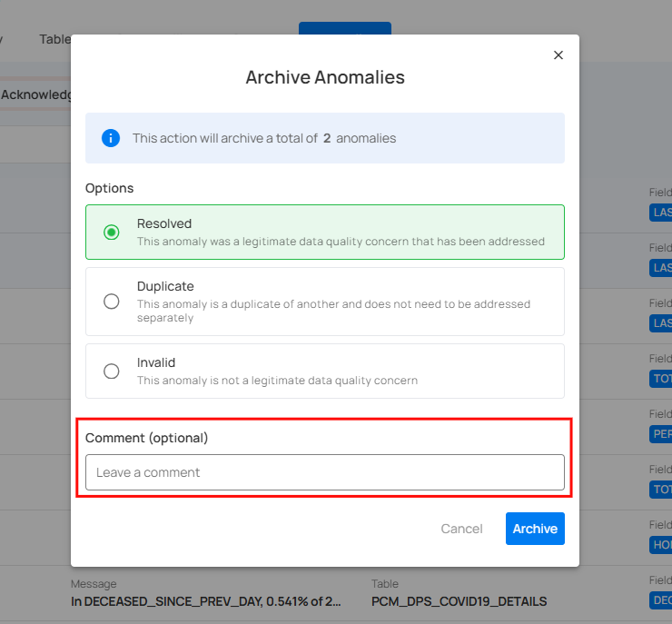Screen dimensions: 672x624
Task: Click the PCM_DPS_COVID19_DETAILS table name
Action: pyautogui.click(x=459, y=601)
